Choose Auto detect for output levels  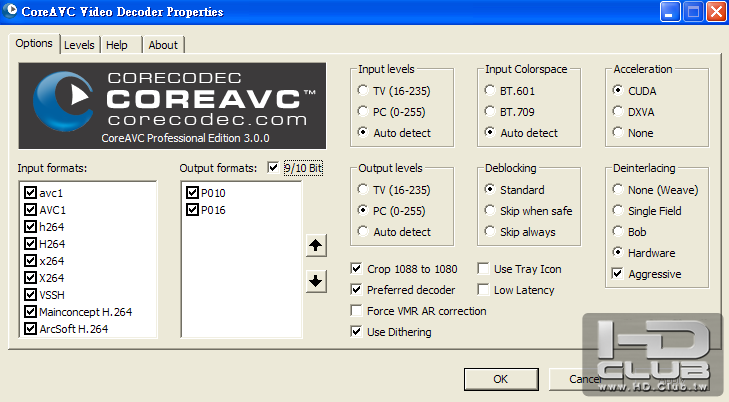click(363, 231)
